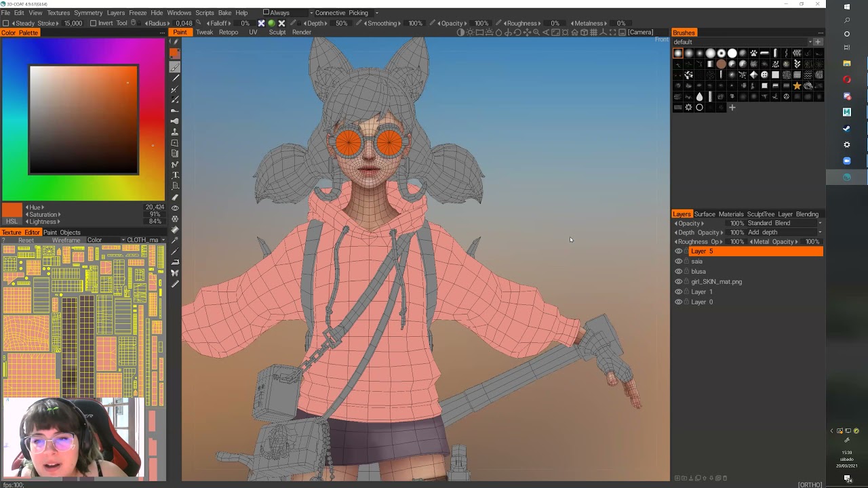Image resolution: width=868 pixels, height=488 pixels.
Task: Click the Wireframe button in Texture Editor
Action: tap(66, 240)
